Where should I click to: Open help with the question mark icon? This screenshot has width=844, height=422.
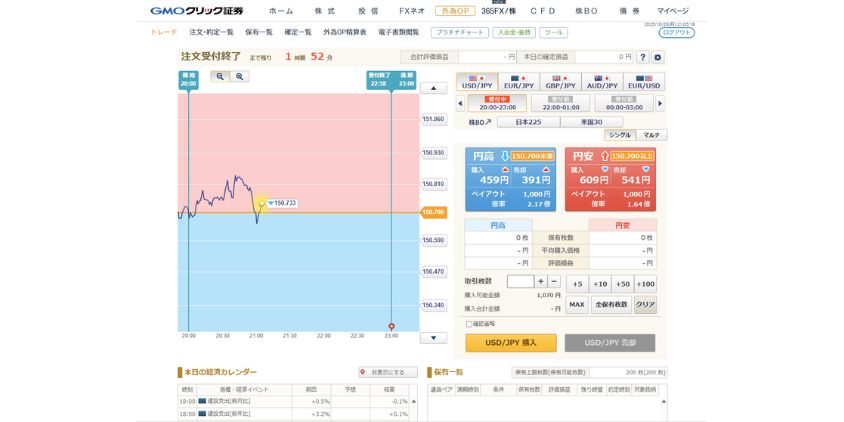(642, 57)
